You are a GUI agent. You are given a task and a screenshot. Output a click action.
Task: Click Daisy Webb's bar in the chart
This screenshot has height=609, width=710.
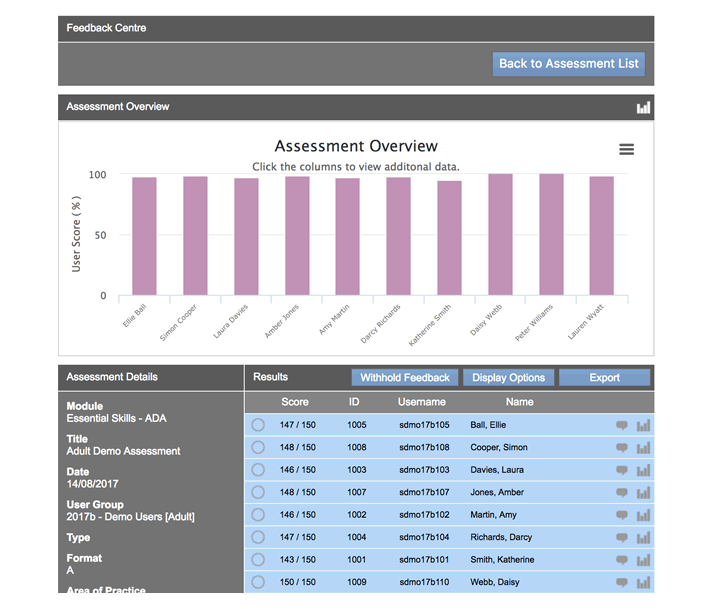[x=500, y=235]
